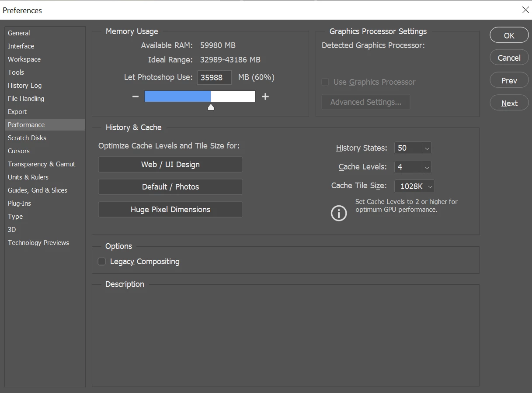This screenshot has height=393, width=532.
Task: Switch to Workspace preferences
Action: click(45, 59)
